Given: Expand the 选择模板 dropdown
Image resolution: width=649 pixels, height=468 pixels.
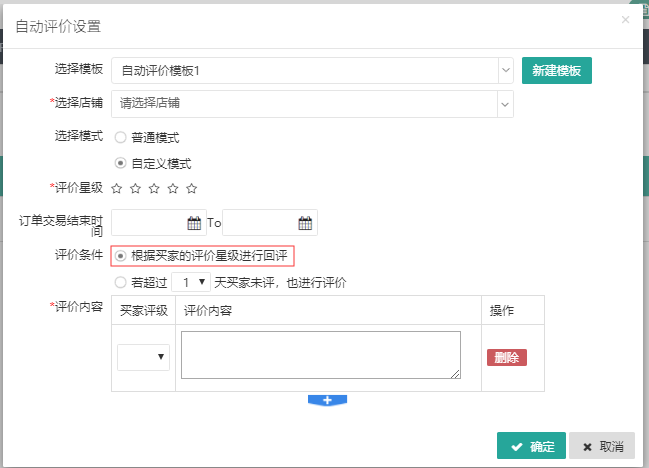Looking at the screenshot, I should click(505, 71).
